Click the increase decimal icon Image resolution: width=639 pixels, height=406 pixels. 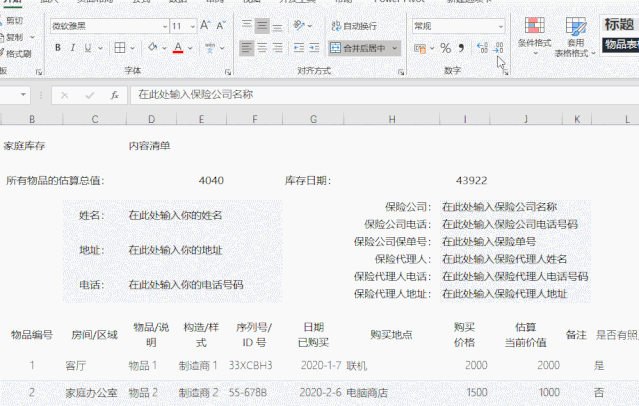(481, 47)
